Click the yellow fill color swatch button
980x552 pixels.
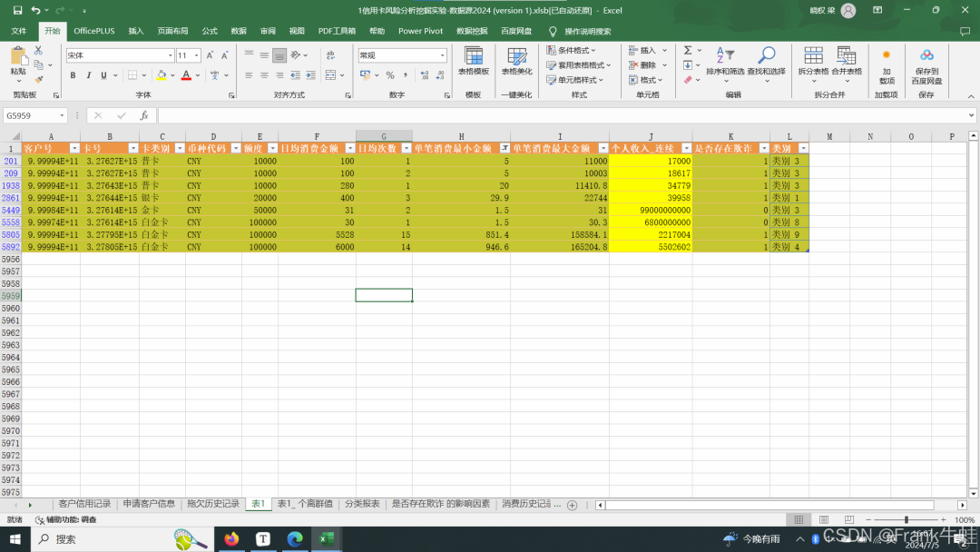click(160, 75)
